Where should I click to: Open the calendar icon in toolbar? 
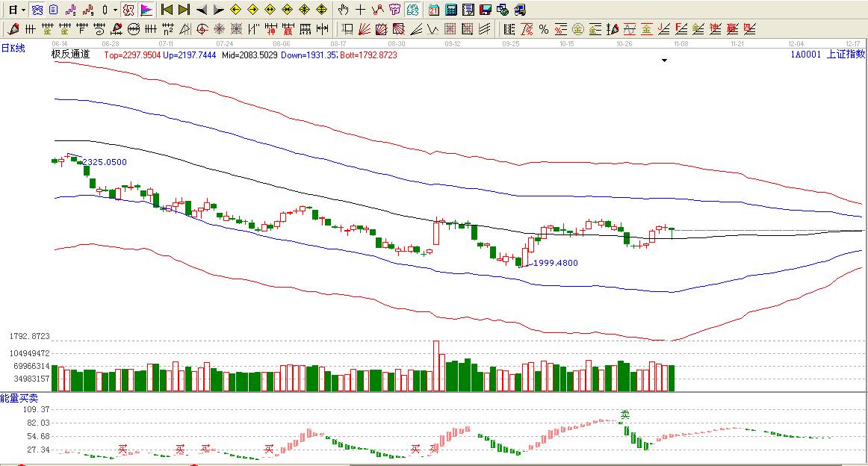click(x=435, y=10)
